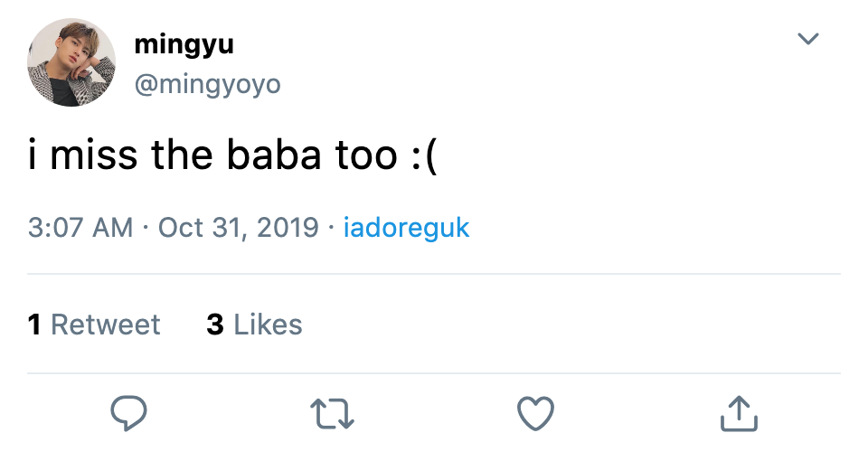Like the tweet with the heart icon
Screen dimensions: 868x461
pyautogui.click(x=535, y=413)
